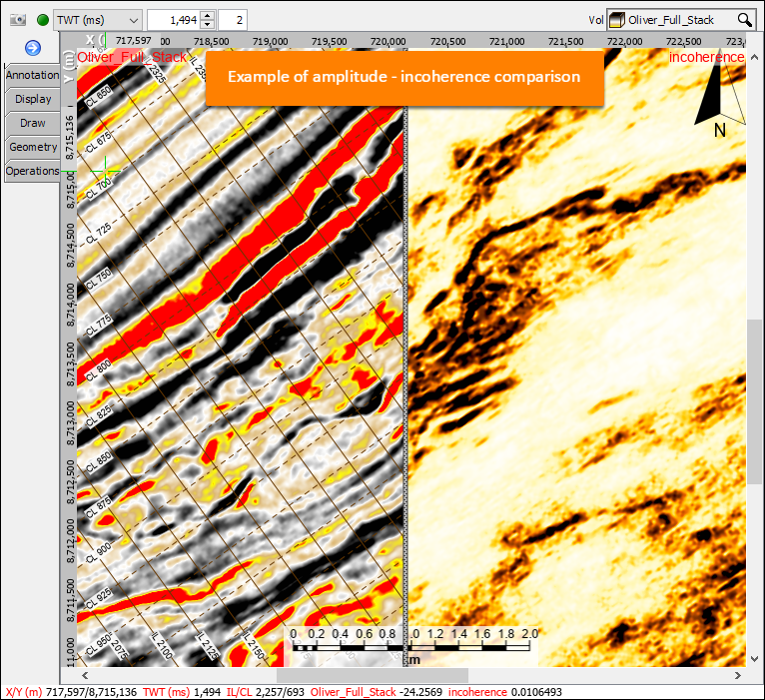Open the Operations tab

pos(32,171)
